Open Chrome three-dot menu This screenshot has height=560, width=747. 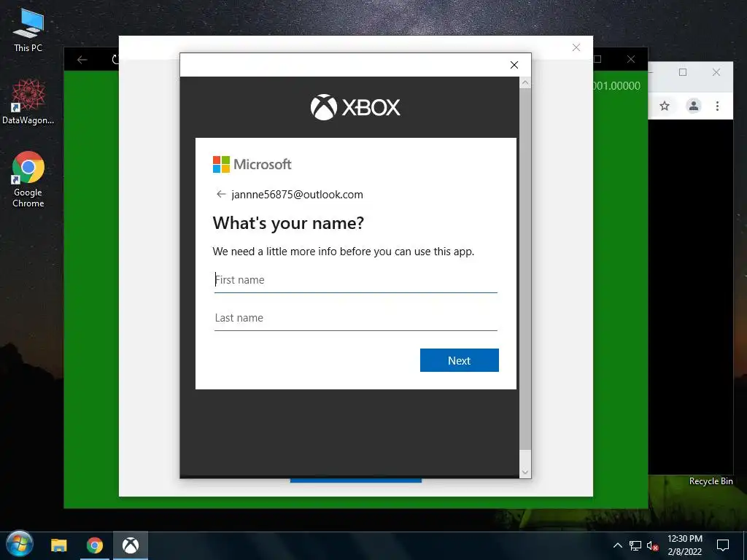pyautogui.click(x=718, y=106)
